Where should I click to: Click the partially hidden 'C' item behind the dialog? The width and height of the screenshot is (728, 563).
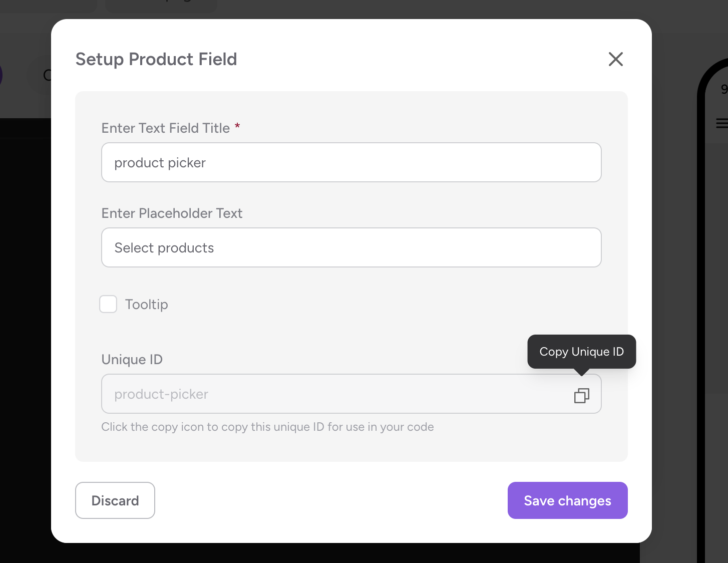[47, 75]
